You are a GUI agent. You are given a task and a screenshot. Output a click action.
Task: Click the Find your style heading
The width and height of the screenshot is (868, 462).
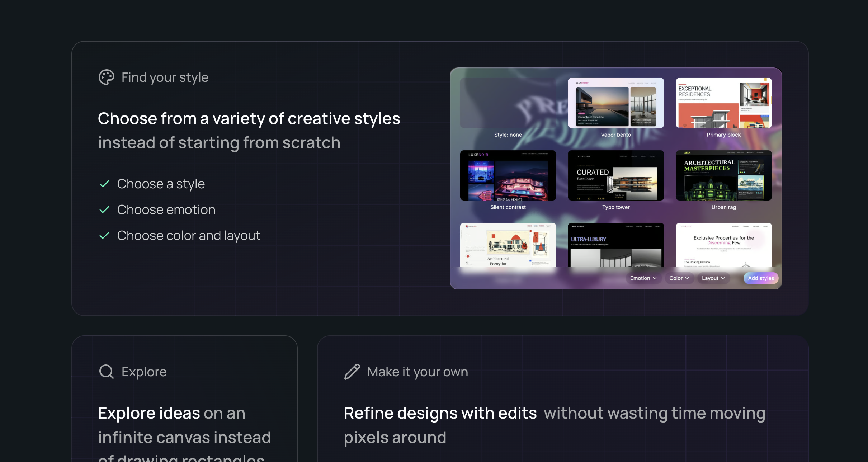165,77
